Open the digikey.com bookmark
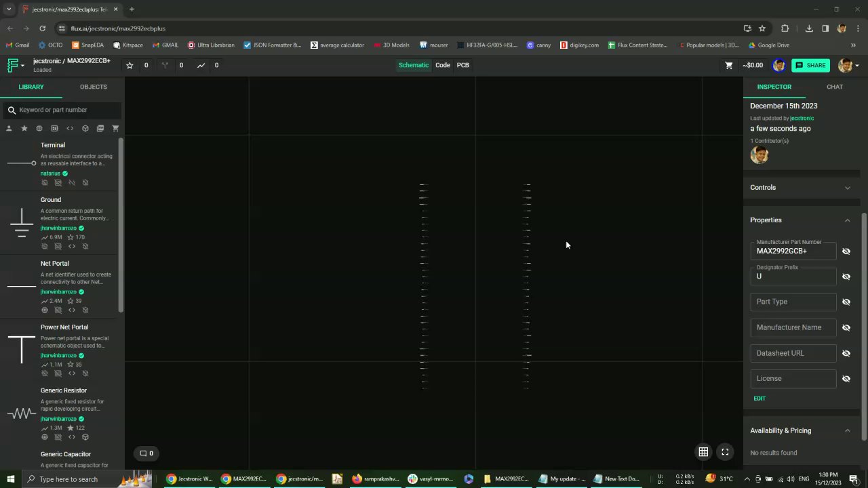This screenshot has height=488, width=868. [x=580, y=45]
